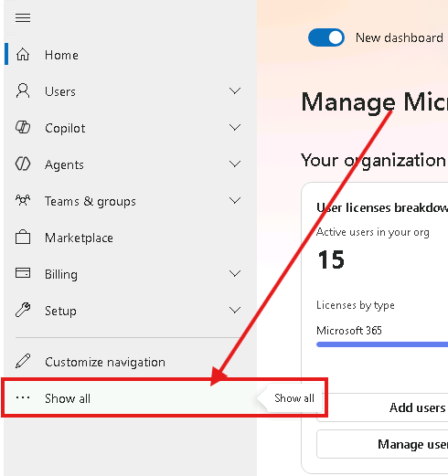The image size is (448, 476).
Task: Open Teams & groups menu item
Action: [x=131, y=201]
